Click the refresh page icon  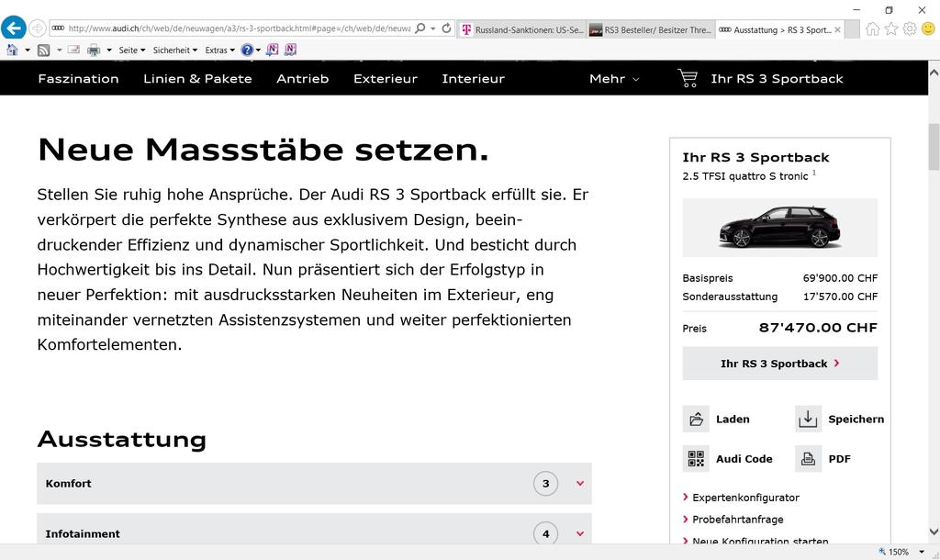coord(447,28)
